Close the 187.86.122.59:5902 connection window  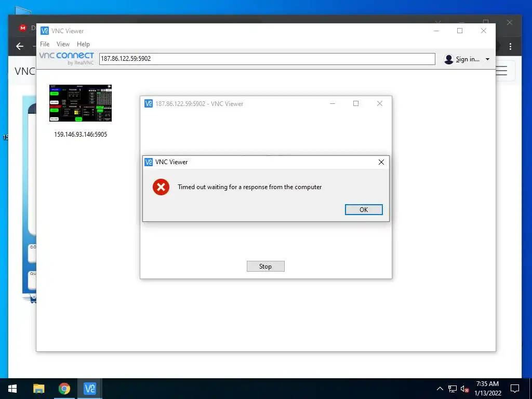(380, 103)
